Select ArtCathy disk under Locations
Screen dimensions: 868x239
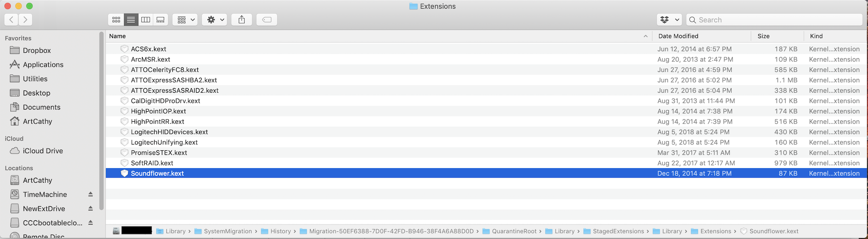pos(37,180)
